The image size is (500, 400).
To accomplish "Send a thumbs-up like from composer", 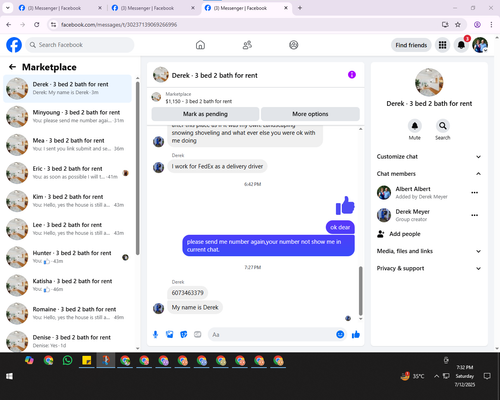I will [x=356, y=334].
